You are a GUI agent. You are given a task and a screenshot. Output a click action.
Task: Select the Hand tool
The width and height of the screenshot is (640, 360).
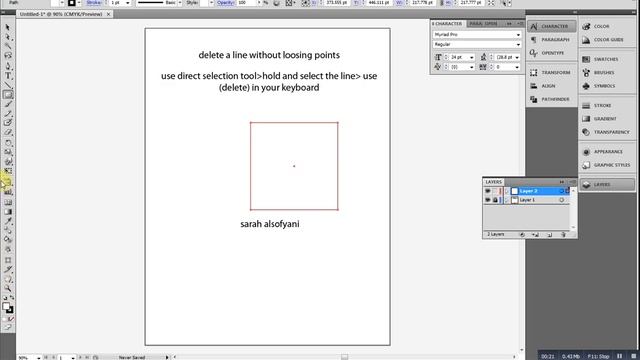point(8,279)
